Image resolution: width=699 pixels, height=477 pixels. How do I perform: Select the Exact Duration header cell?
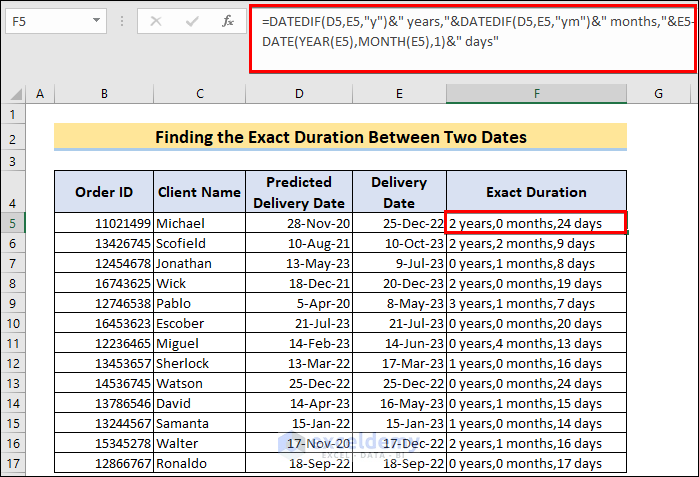tap(536, 192)
